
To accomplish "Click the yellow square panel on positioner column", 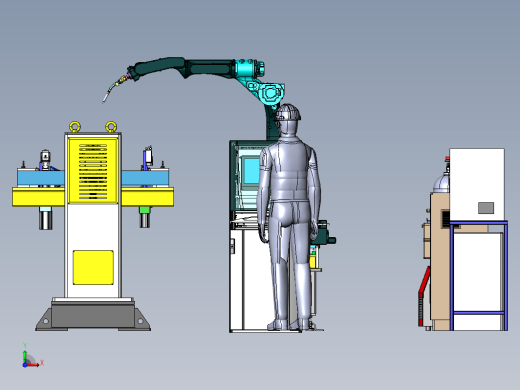I will (x=93, y=267).
